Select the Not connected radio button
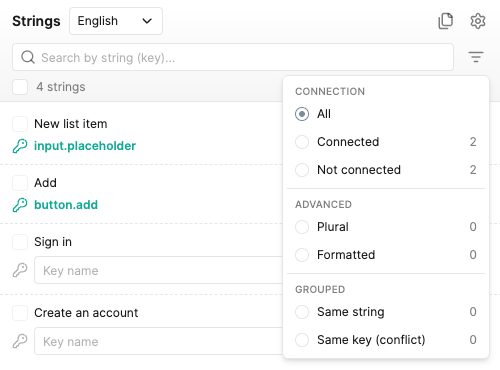This screenshot has height=370, width=500. click(x=302, y=170)
